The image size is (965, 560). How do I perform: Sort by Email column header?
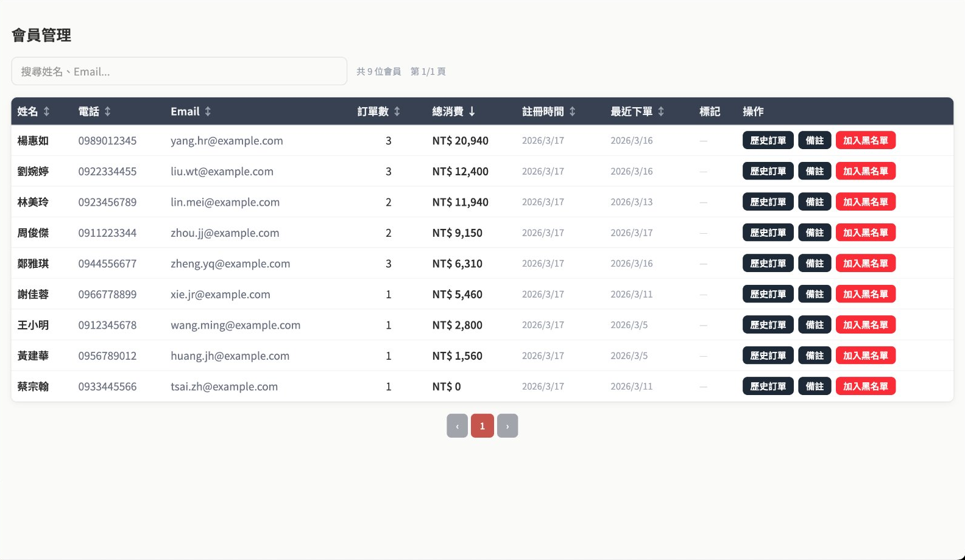191,111
